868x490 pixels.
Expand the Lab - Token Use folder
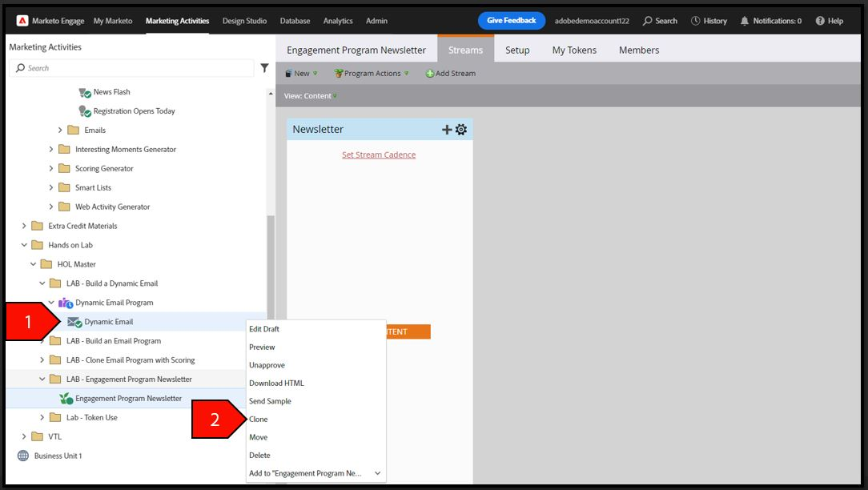point(42,417)
